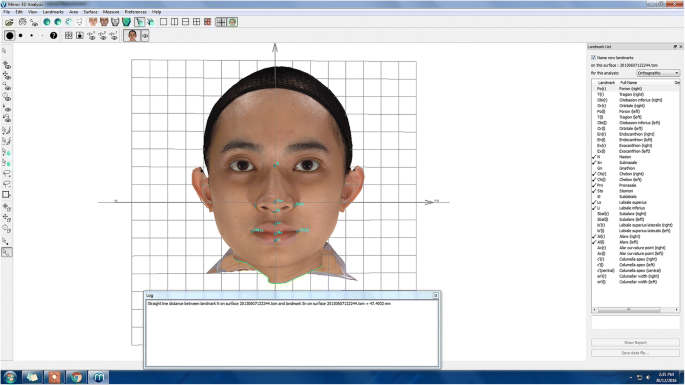Open the Landmarks menu
The width and height of the screenshot is (685, 385).
click(53, 12)
